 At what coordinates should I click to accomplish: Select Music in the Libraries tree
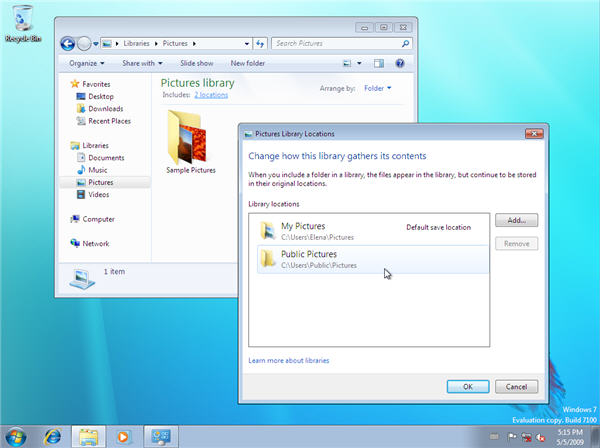click(98, 170)
